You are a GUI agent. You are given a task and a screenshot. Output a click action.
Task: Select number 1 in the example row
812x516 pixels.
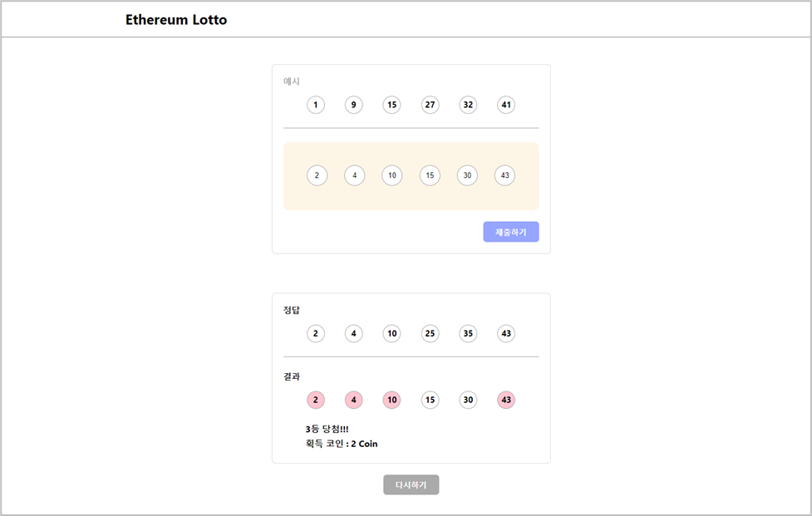coord(316,105)
